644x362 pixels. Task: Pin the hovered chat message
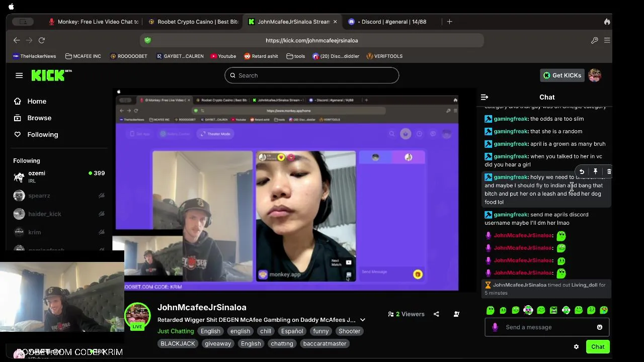pyautogui.click(x=595, y=171)
